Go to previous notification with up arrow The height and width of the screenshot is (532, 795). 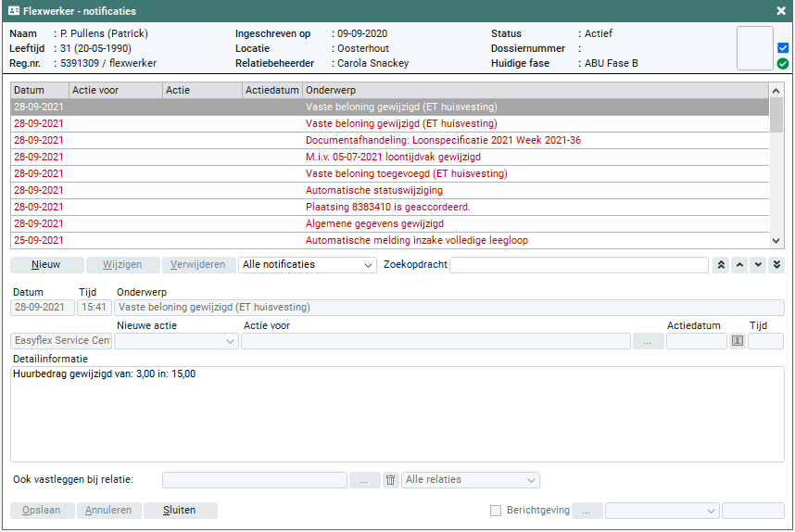[x=739, y=265]
